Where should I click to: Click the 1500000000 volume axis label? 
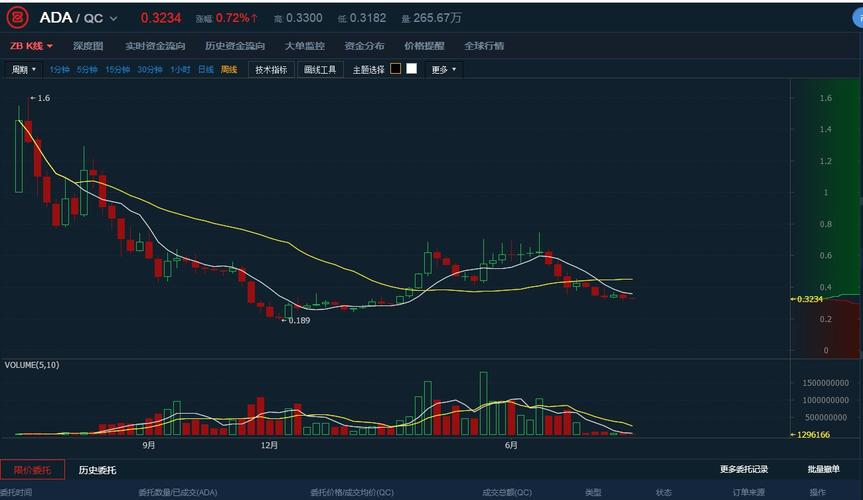click(x=825, y=383)
